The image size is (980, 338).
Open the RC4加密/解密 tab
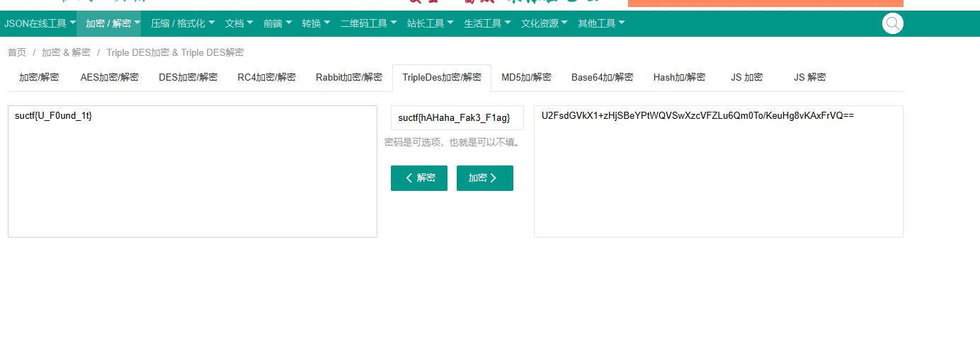click(x=266, y=78)
